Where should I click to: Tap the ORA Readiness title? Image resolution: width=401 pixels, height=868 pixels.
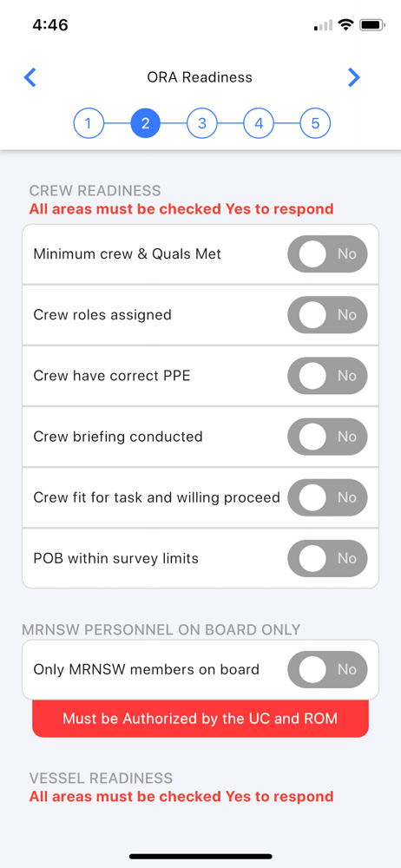click(x=200, y=77)
